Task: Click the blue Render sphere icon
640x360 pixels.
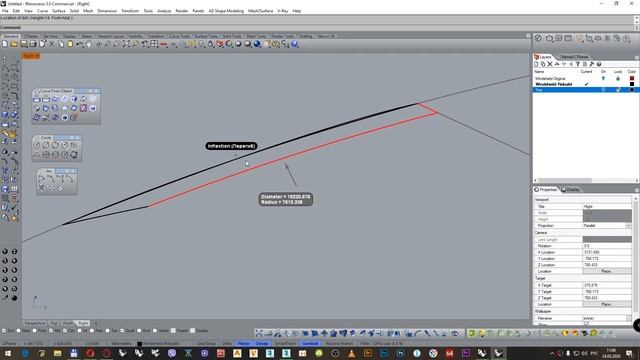Action: (257, 44)
